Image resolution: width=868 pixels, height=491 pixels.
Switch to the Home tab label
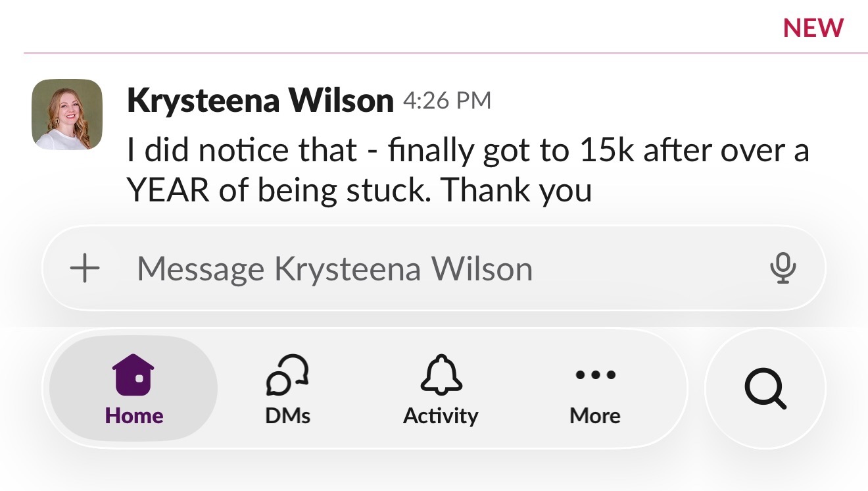click(x=134, y=416)
